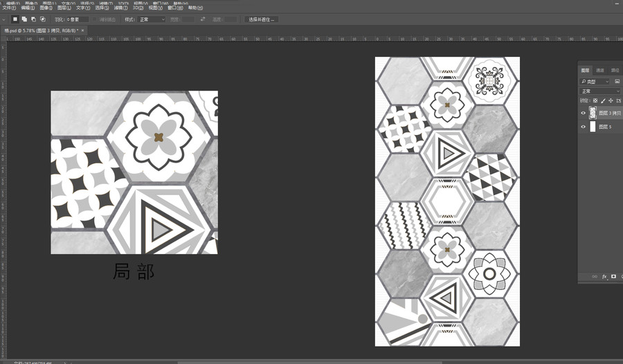
Task: Hide the 图层 3 拷贝 layer
Action: [x=584, y=113]
